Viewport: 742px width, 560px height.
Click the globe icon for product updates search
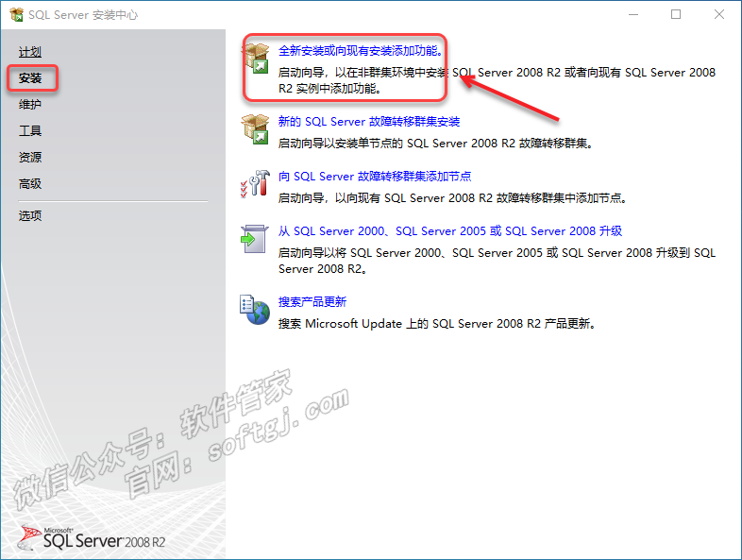[255, 310]
